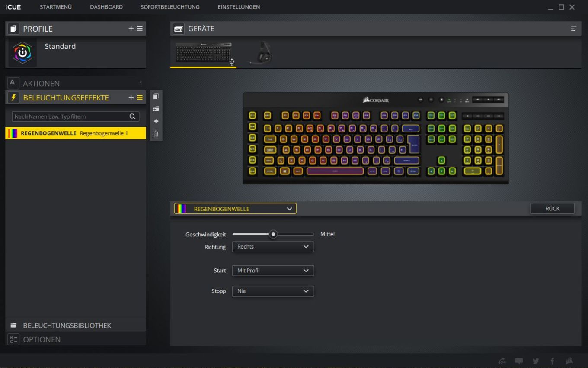This screenshot has height=368, width=588.
Task: Click the right Shift key on keyboard preview
Action: (x=406, y=160)
